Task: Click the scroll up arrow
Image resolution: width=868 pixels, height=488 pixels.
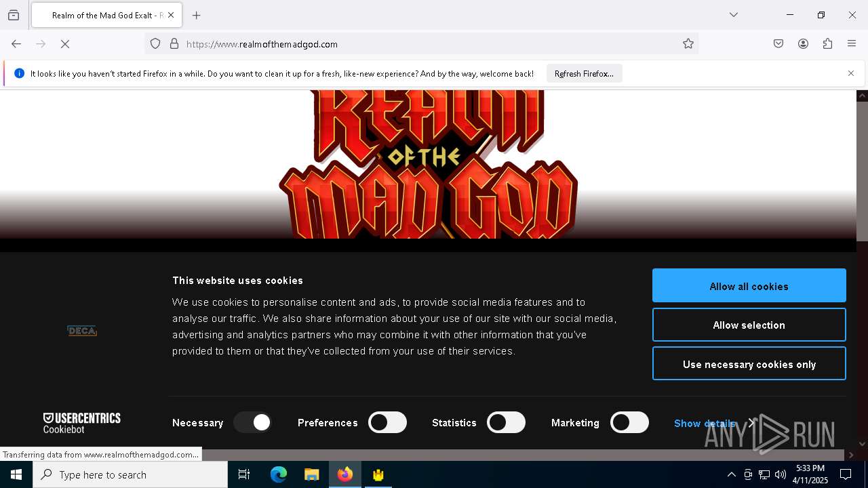Action: click(x=863, y=96)
